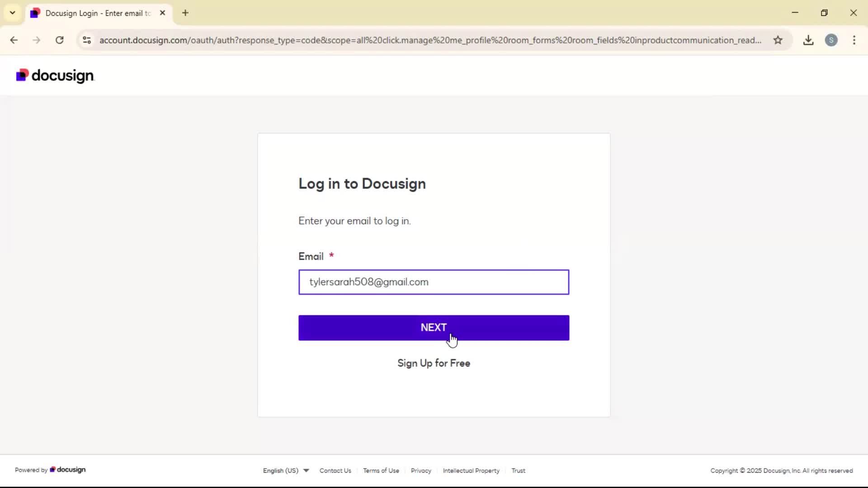Open the Chrome three-dot menu
The height and width of the screenshot is (488, 868).
[x=854, y=40]
